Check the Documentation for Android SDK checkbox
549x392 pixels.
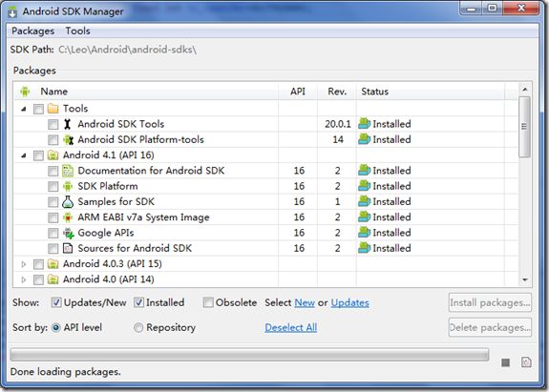pos(53,171)
